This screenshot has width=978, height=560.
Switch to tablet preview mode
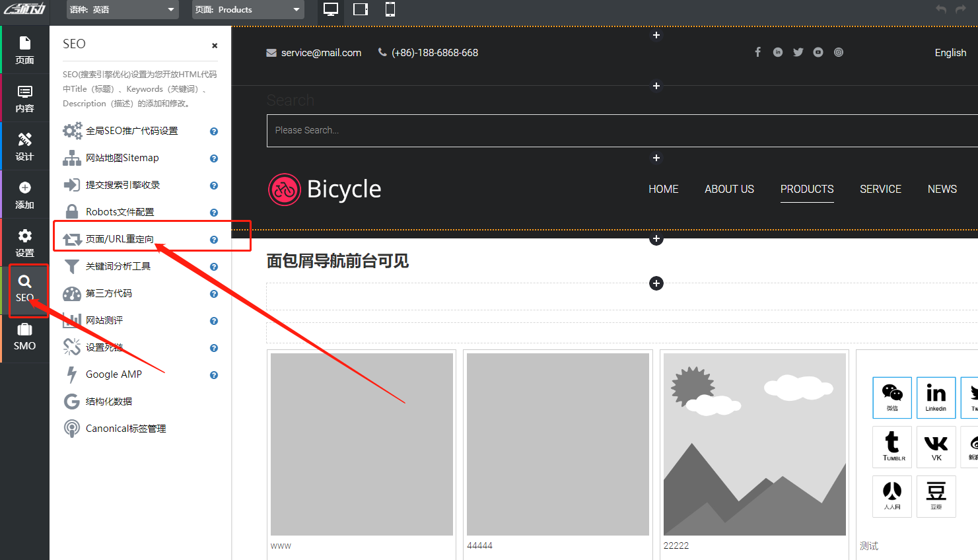point(361,9)
